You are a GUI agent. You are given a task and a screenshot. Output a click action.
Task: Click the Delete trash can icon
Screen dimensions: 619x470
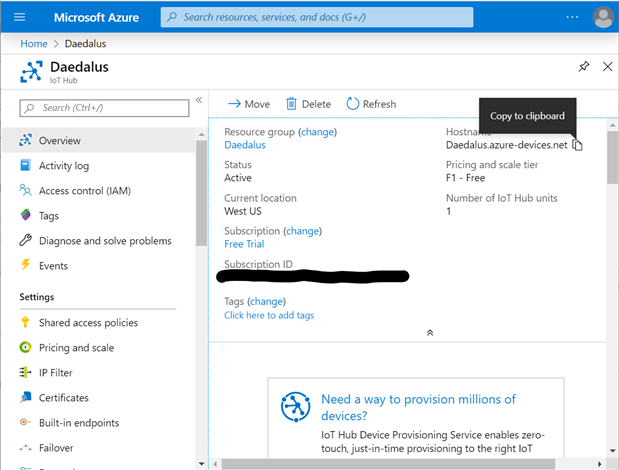pyautogui.click(x=291, y=104)
